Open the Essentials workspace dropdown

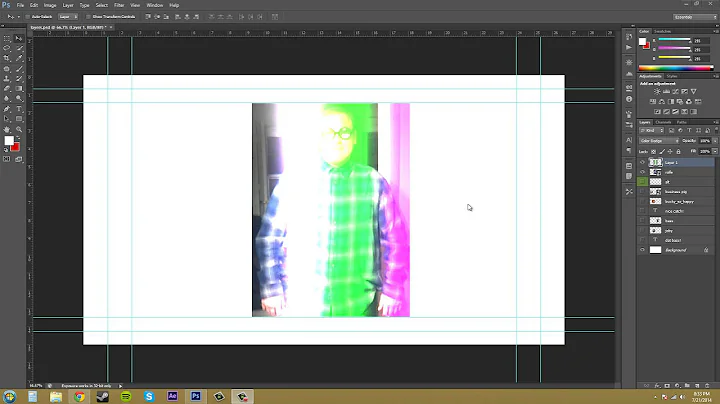695,17
